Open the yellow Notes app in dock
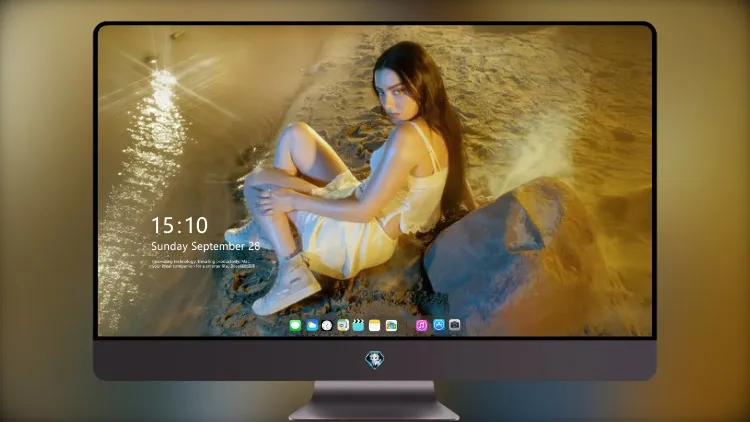Screen dimensions: 750x422 [x=375, y=326]
